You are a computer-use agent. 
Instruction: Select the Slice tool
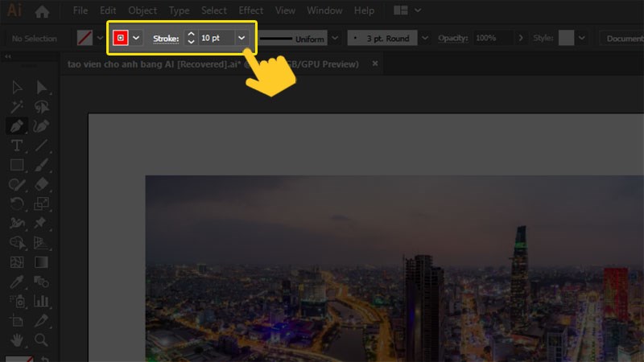(x=41, y=320)
